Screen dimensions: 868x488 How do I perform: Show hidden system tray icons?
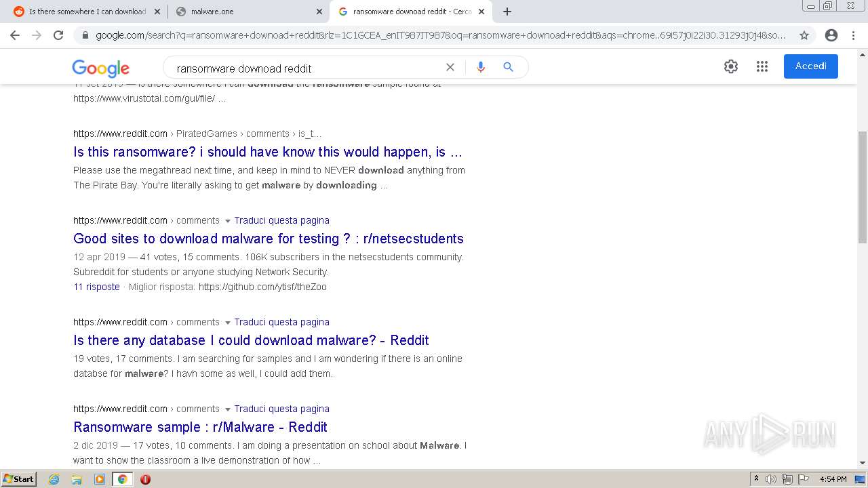(756, 479)
